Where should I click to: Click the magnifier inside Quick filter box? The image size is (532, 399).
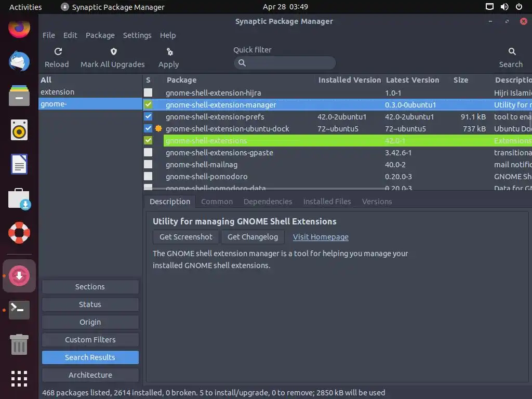(x=242, y=63)
